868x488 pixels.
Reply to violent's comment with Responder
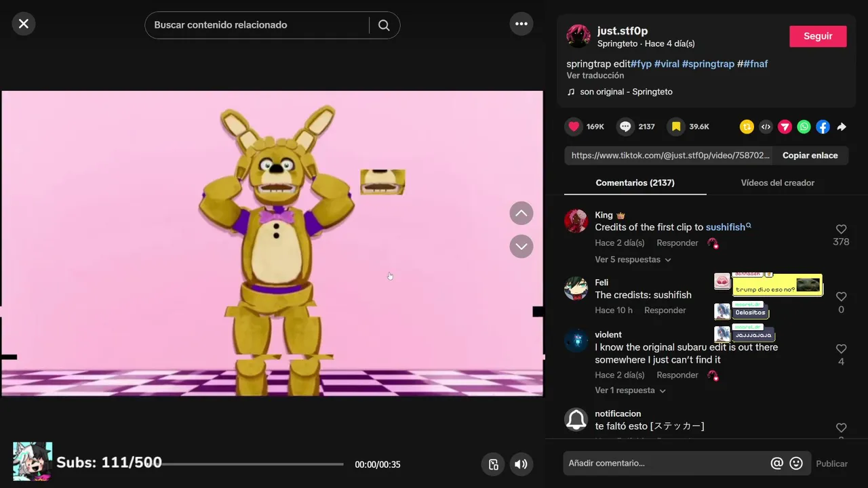tap(677, 375)
